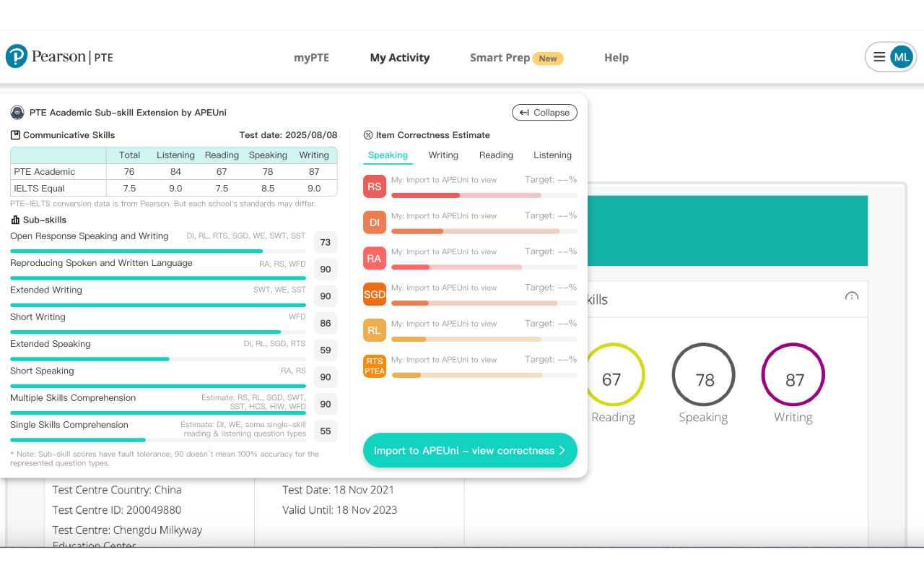Switch to the Writing correctness tab
Screen dimensions: 924x578
(443, 155)
